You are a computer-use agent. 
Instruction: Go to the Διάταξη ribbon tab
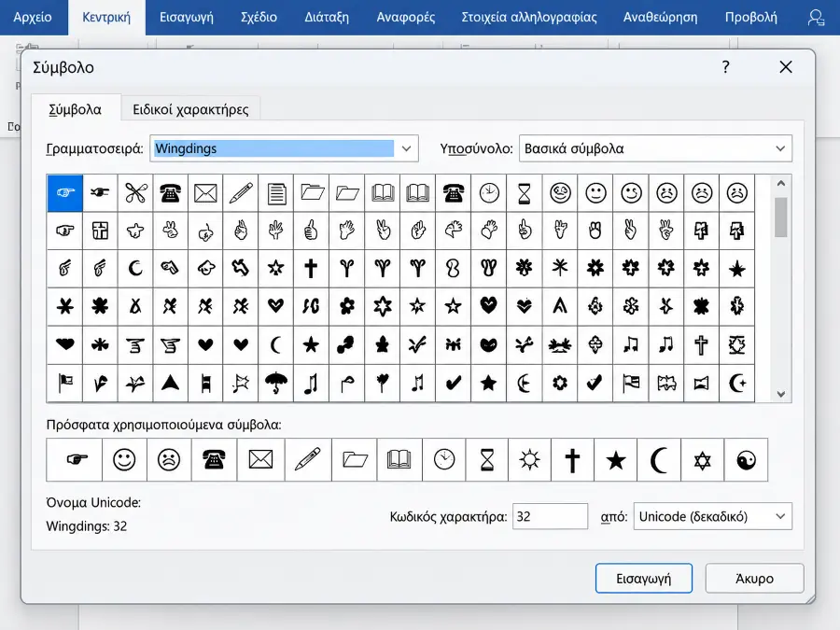(x=327, y=17)
